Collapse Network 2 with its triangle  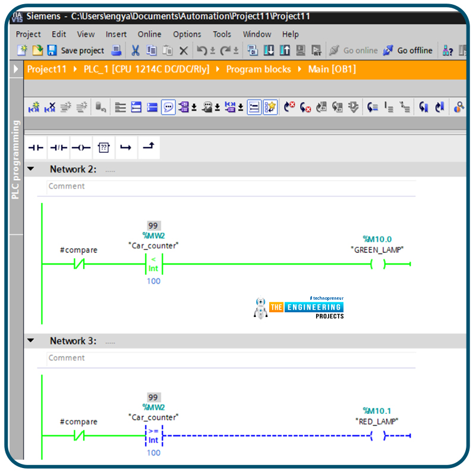pos(31,169)
